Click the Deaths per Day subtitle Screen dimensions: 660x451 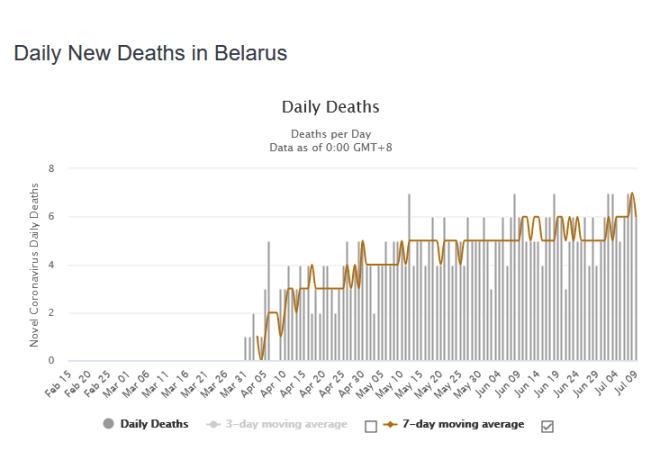click(330, 133)
